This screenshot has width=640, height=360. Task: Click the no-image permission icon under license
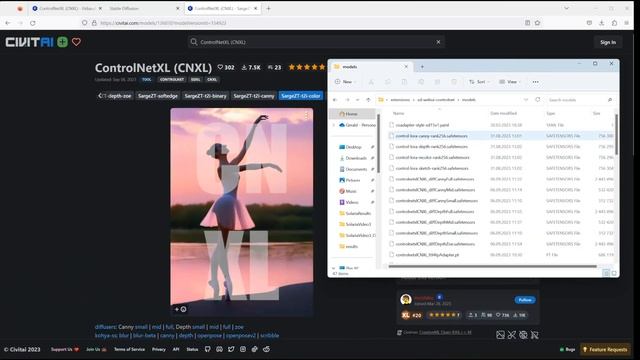click(x=500, y=335)
